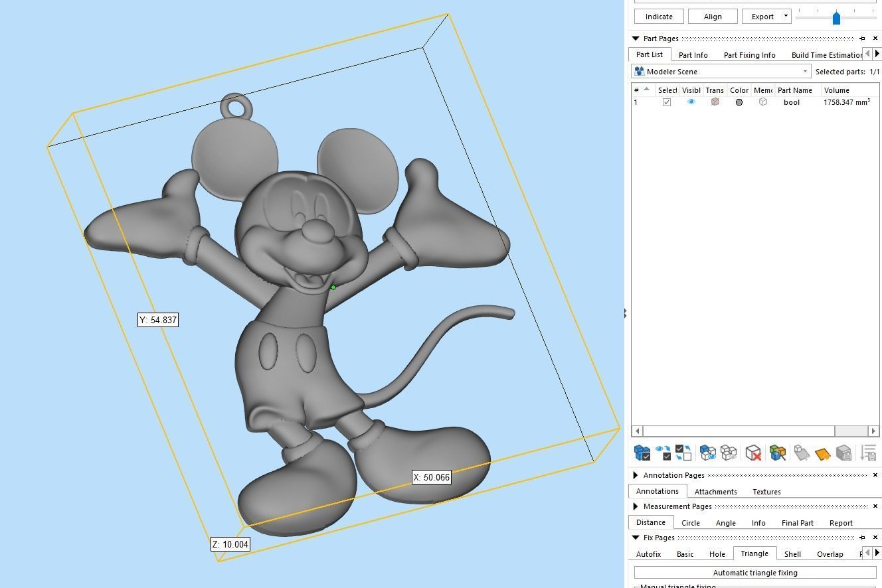
Task: Open the Shell fix tab
Action: (792, 554)
